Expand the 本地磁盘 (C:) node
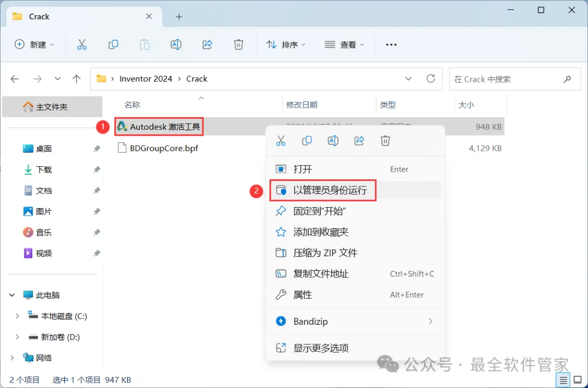Viewport: 588px width, 388px height. pos(17,316)
